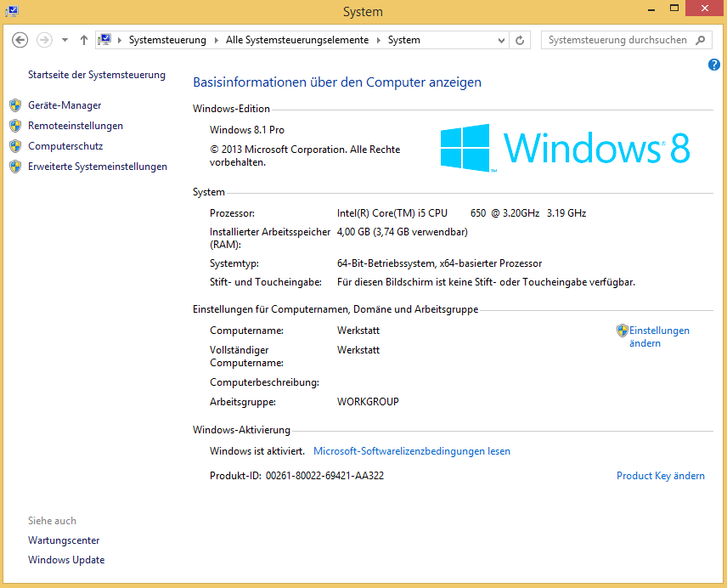Click Einstellungen ändern link

659,336
